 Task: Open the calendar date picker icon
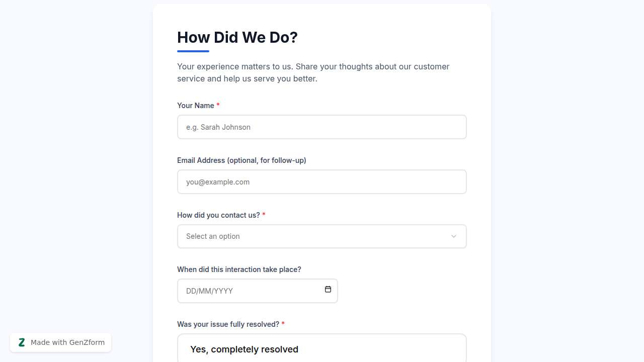(328, 290)
